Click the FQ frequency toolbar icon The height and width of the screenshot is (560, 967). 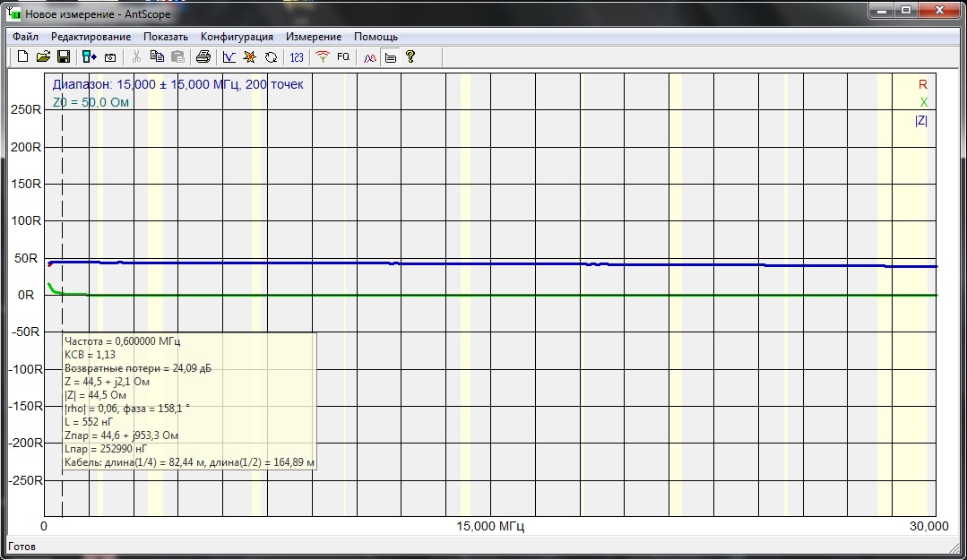(x=343, y=57)
